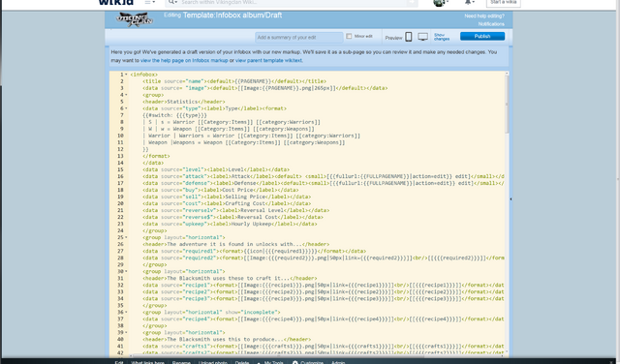Click the {{#switch: {{{type}}} line
This screenshot has height=364, width=620.
pos(174,115)
